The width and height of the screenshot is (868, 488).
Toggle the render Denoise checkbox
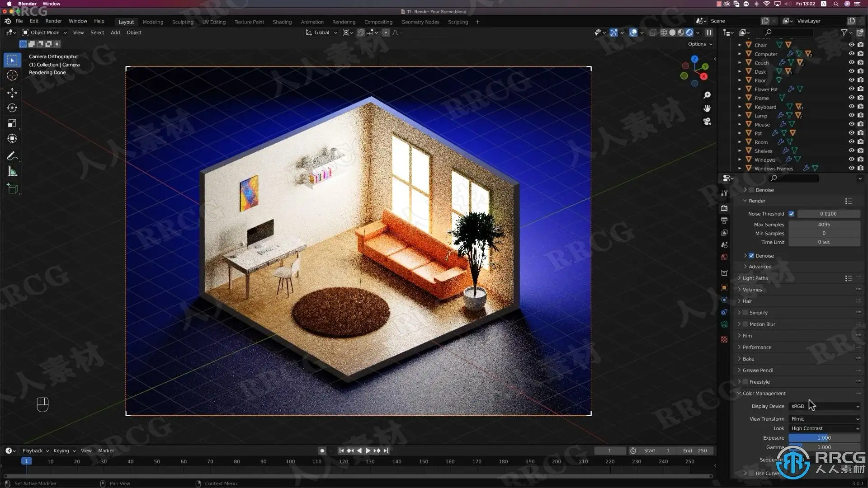click(751, 256)
